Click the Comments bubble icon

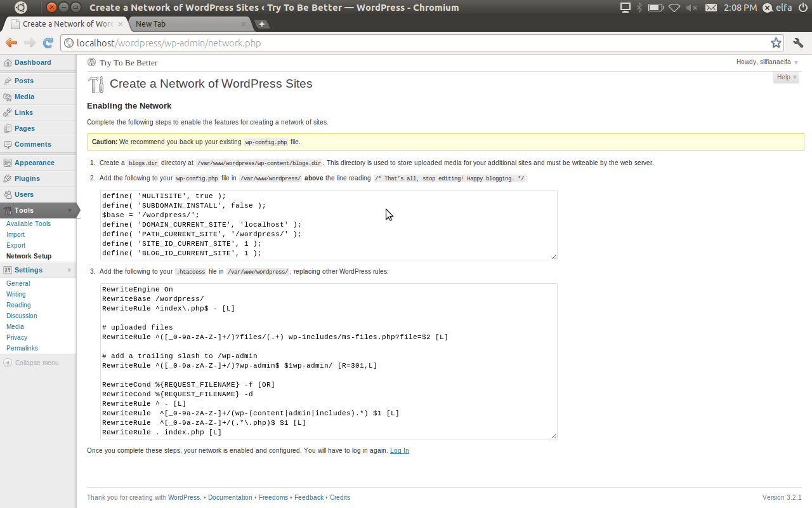[x=8, y=145]
